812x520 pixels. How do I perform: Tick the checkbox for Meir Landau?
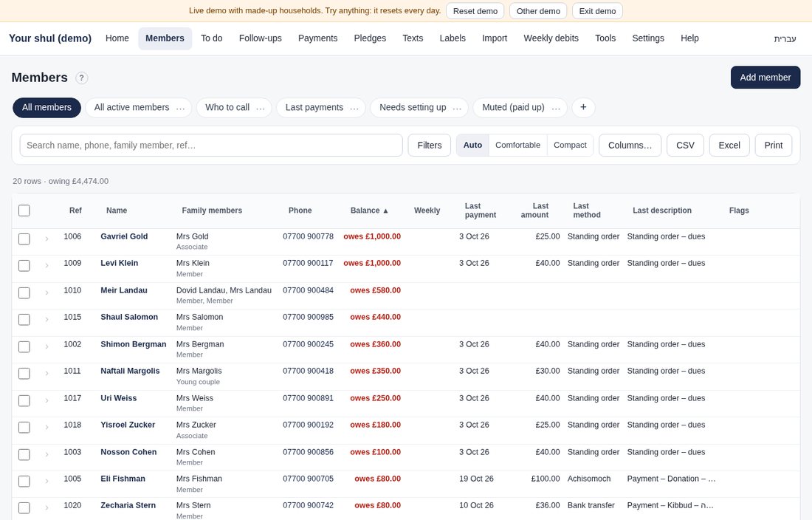coord(24,292)
